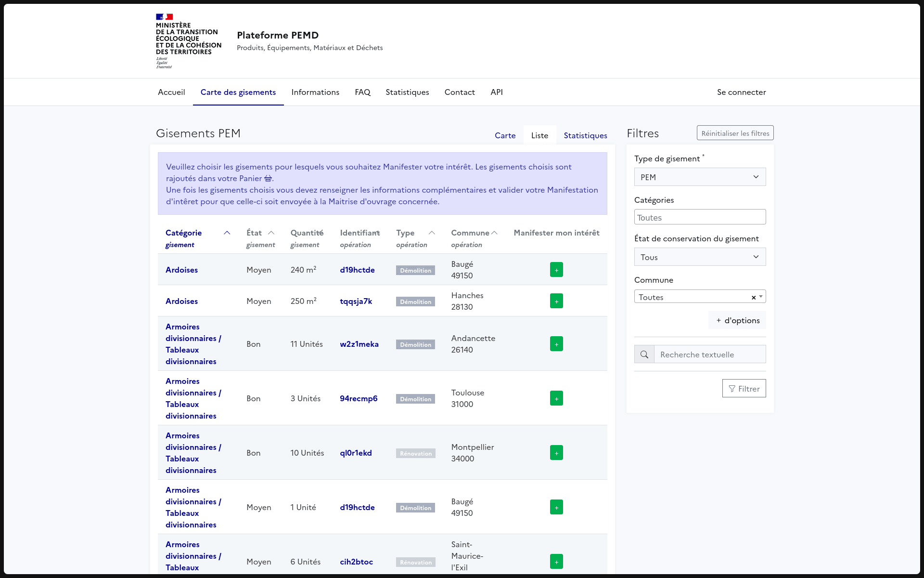Add Toulouse armoires gisement to basket
Viewport: 924px width, 578px height.
point(556,398)
